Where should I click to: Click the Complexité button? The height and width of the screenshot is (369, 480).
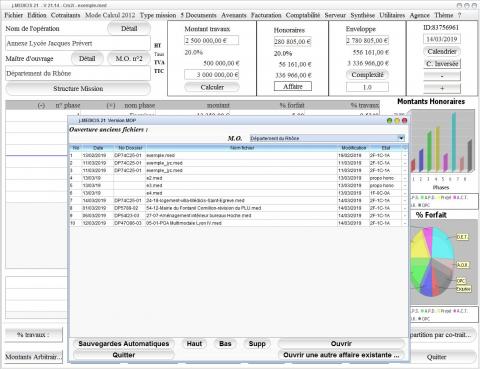(x=367, y=75)
